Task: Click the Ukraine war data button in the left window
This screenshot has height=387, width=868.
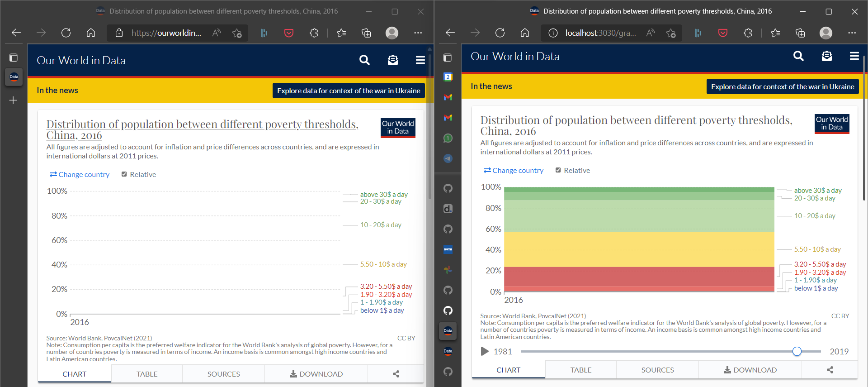Action: point(349,91)
